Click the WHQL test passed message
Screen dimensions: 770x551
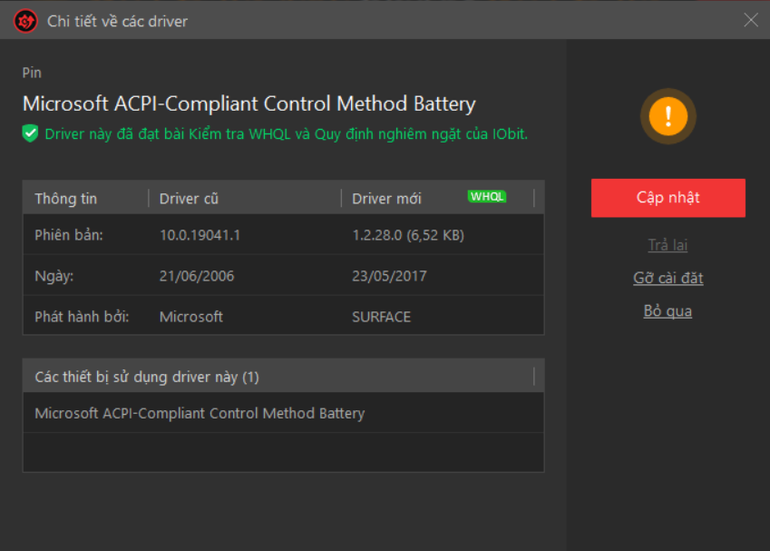[x=286, y=134]
